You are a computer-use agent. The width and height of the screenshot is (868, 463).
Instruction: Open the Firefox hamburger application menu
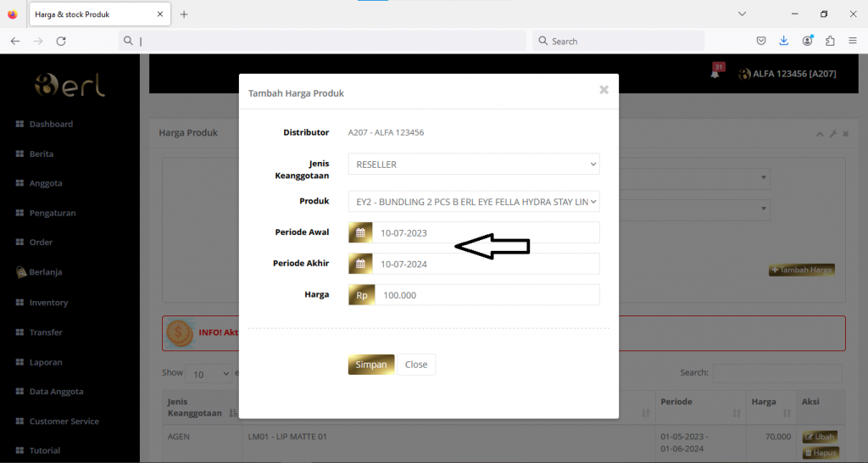pos(852,41)
